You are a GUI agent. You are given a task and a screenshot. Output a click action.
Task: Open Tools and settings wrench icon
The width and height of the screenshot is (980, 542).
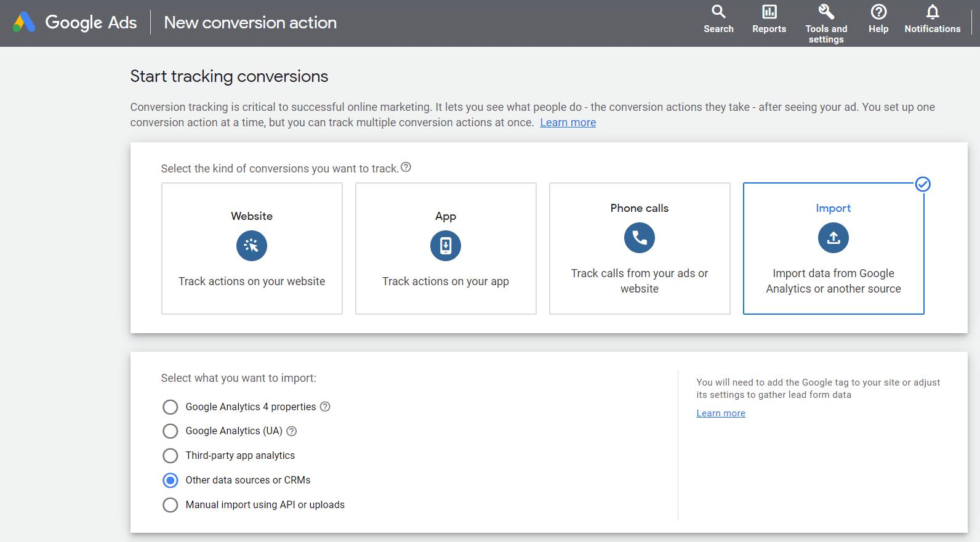[x=826, y=12]
